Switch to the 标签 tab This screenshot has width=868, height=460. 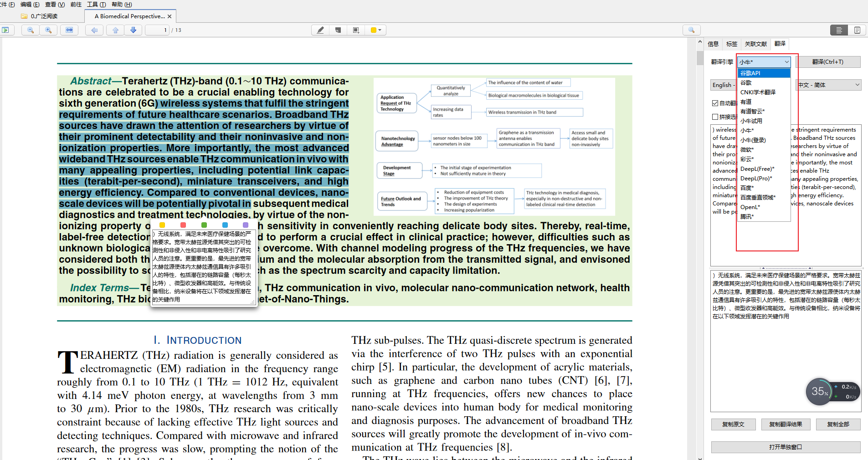coord(732,44)
